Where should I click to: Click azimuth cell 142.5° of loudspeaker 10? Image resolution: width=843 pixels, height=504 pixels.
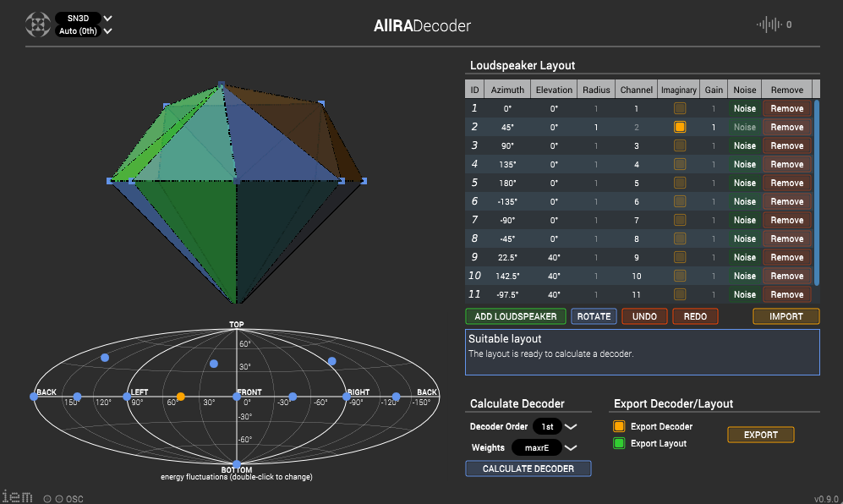(x=507, y=276)
